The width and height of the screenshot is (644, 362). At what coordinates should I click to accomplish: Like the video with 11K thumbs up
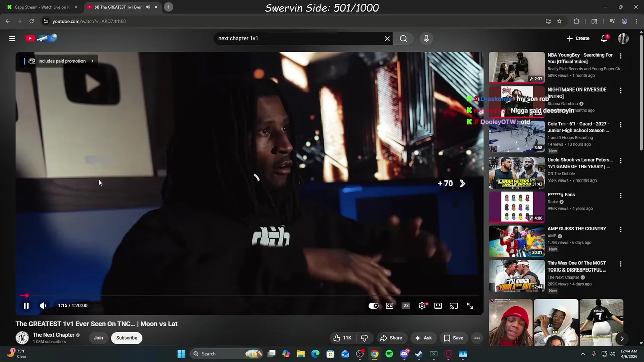point(342,338)
